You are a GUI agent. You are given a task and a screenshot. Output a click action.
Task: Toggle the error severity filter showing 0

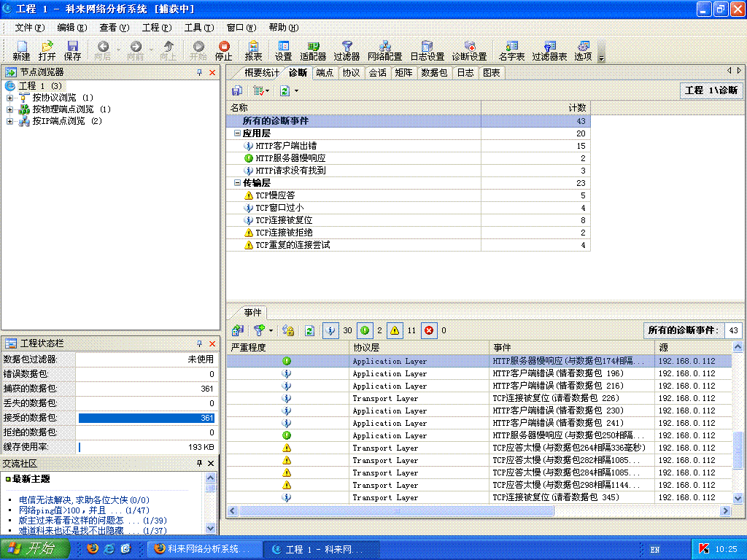pos(429,330)
